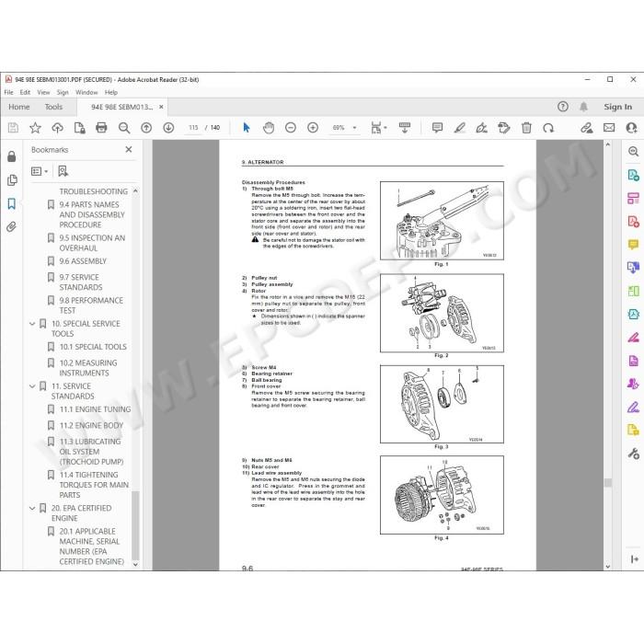The height and width of the screenshot is (644, 644).
Task: Collapse 20. EPA CERTIFIED ENGINE bookmark
Action: click(x=32, y=508)
